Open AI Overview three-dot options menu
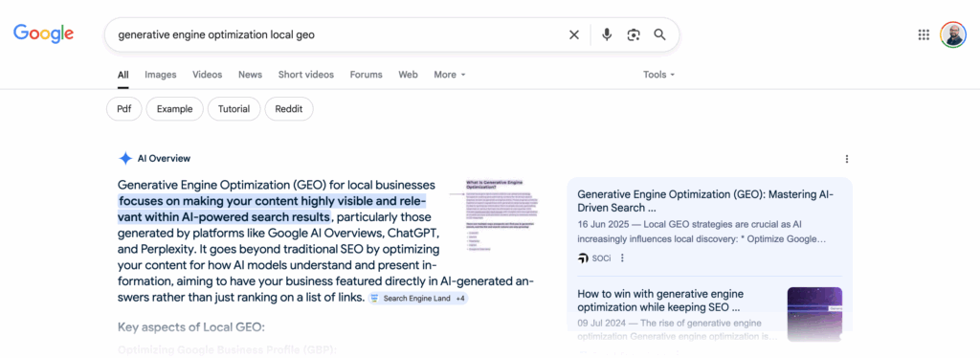This screenshot has width=980, height=358. tap(847, 159)
